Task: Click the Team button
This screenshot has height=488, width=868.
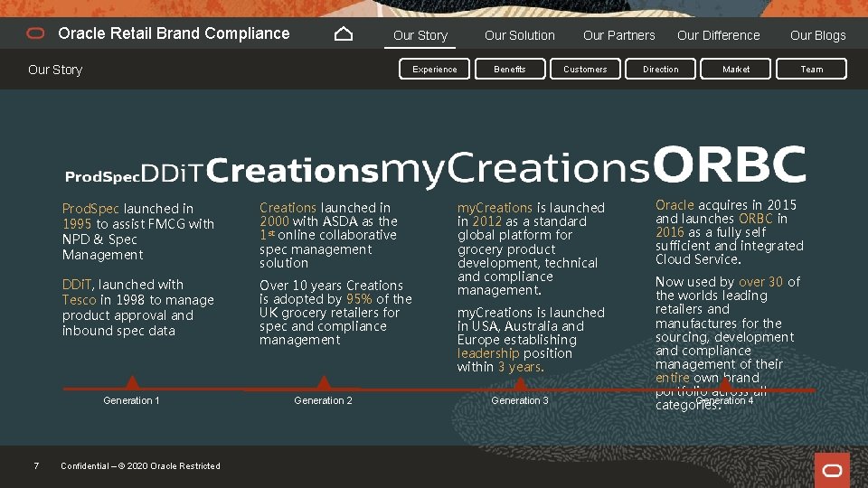Action: point(812,70)
